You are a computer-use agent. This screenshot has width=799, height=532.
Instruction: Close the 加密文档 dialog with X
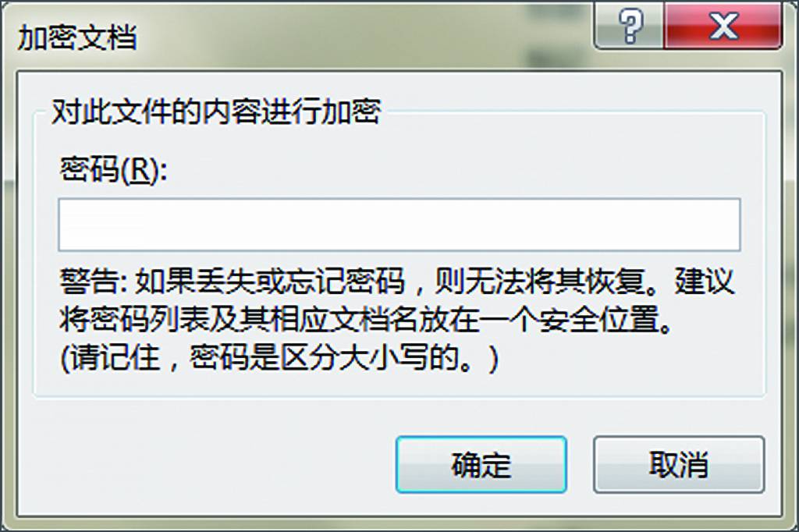(723, 26)
